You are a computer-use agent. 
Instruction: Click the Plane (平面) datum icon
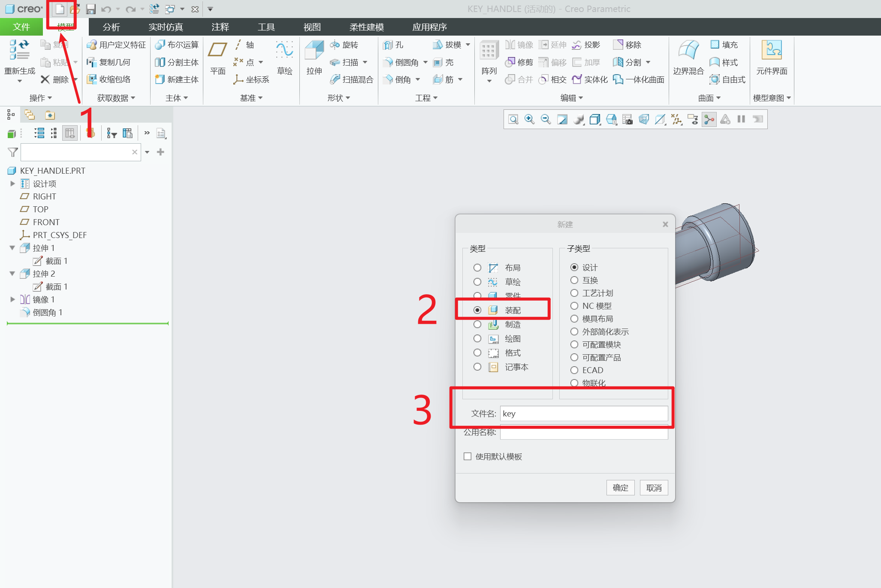pos(217,51)
